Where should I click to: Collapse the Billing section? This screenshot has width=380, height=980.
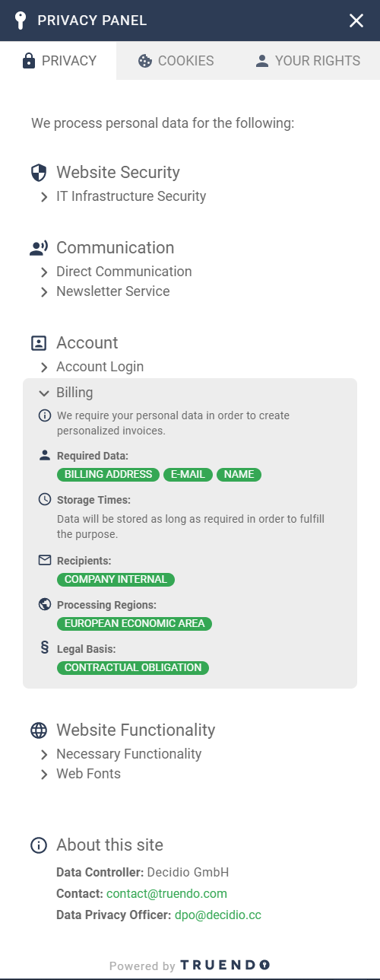click(67, 393)
